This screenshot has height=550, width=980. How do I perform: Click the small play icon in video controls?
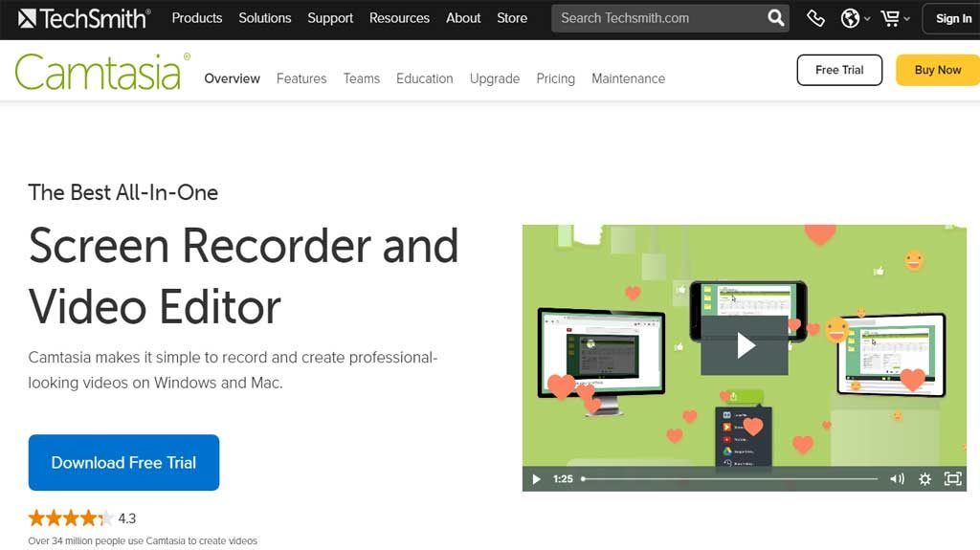click(536, 478)
